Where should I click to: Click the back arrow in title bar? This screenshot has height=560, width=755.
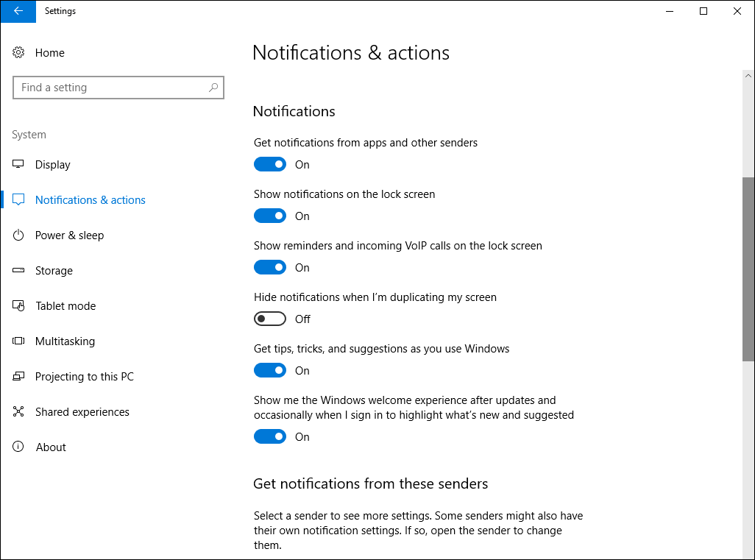(18, 11)
